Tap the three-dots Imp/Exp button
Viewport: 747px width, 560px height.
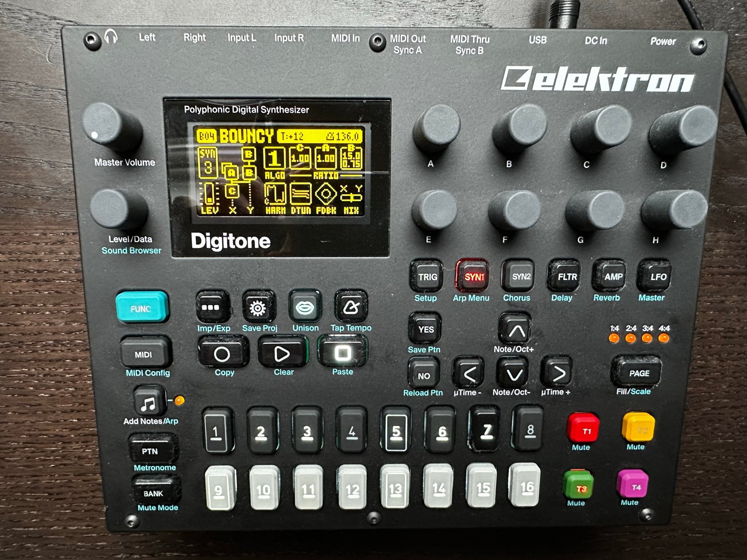pos(212,307)
